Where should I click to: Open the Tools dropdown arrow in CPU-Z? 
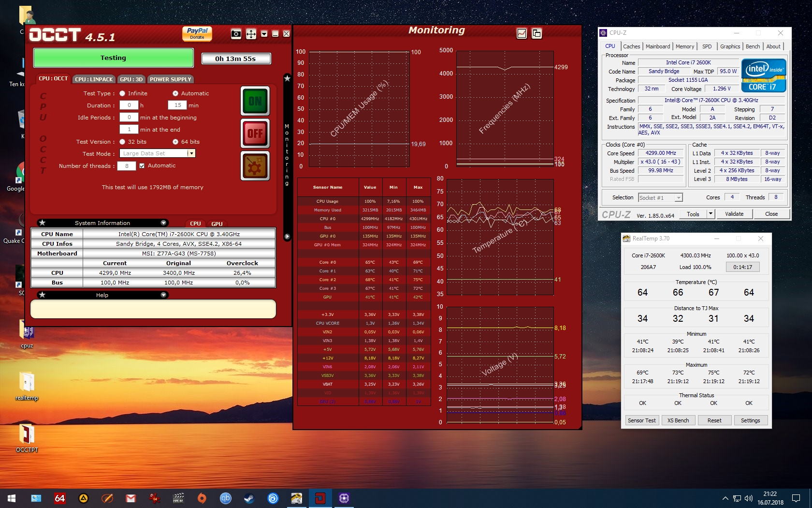710,214
